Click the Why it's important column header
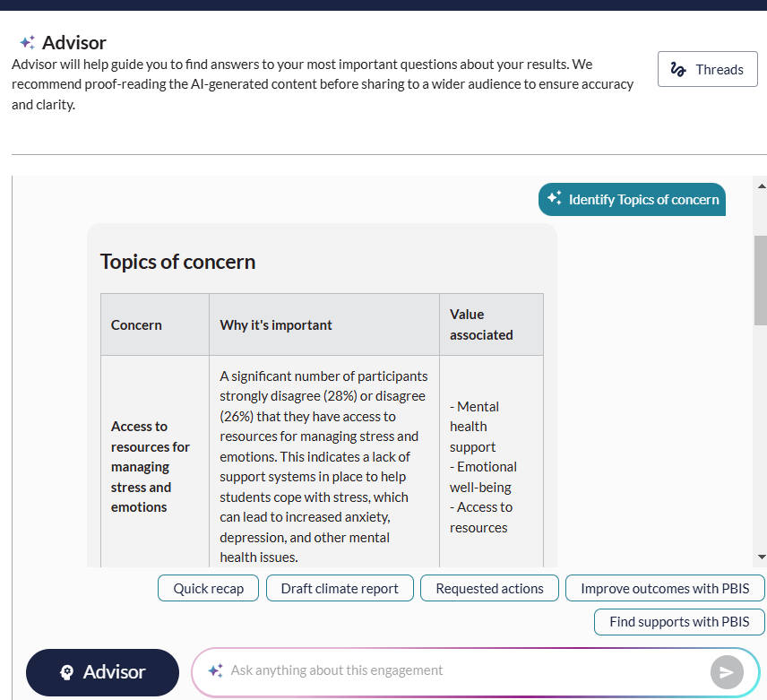This screenshot has width=767, height=700. coord(276,325)
